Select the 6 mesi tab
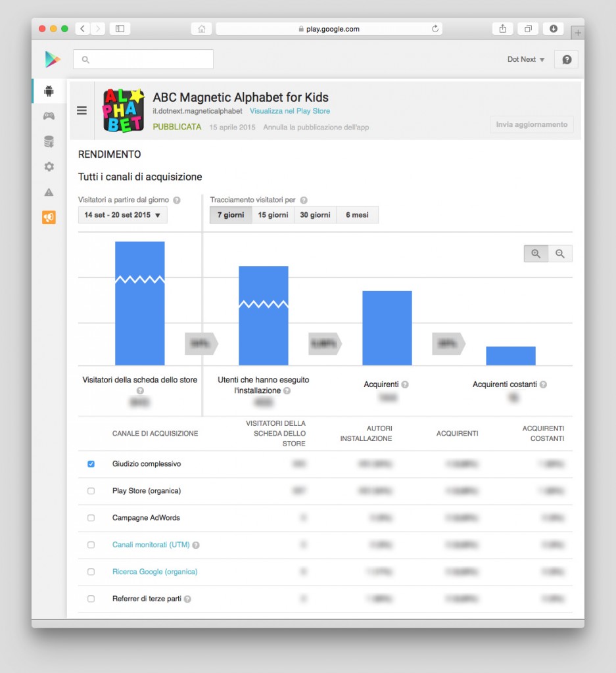This screenshot has height=673, width=616. click(357, 215)
